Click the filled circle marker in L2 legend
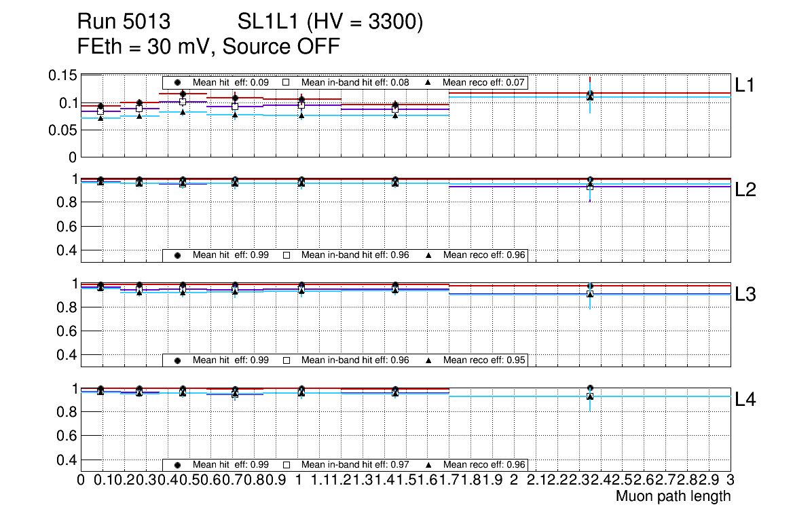Image resolution: width=812 pixels, height=524 pixels. [x=177, y=255]
